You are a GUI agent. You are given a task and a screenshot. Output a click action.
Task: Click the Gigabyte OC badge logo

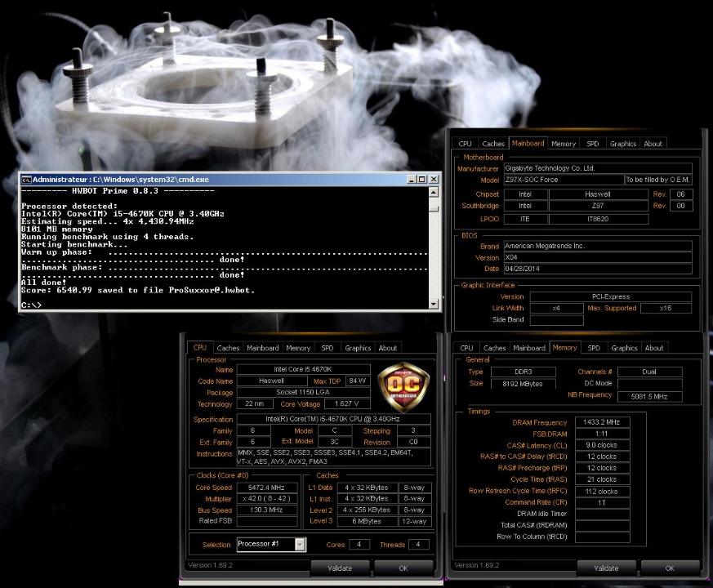[x=403, y=386]
